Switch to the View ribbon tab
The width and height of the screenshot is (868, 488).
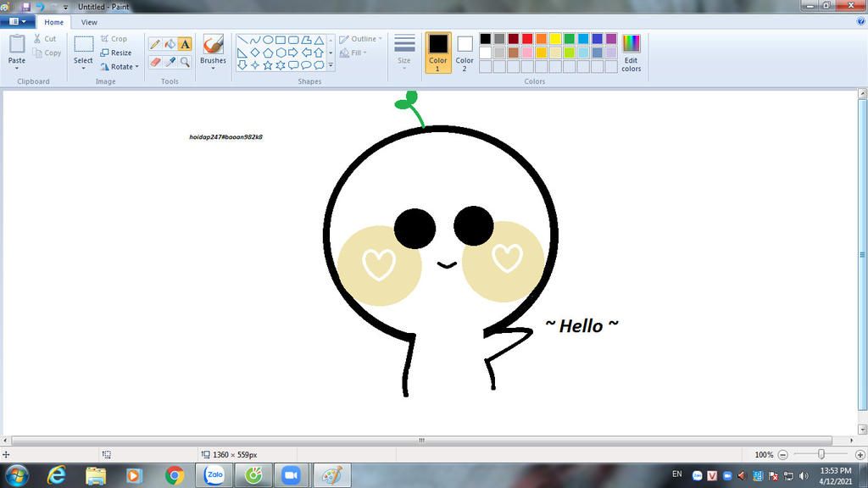(89, 22)
